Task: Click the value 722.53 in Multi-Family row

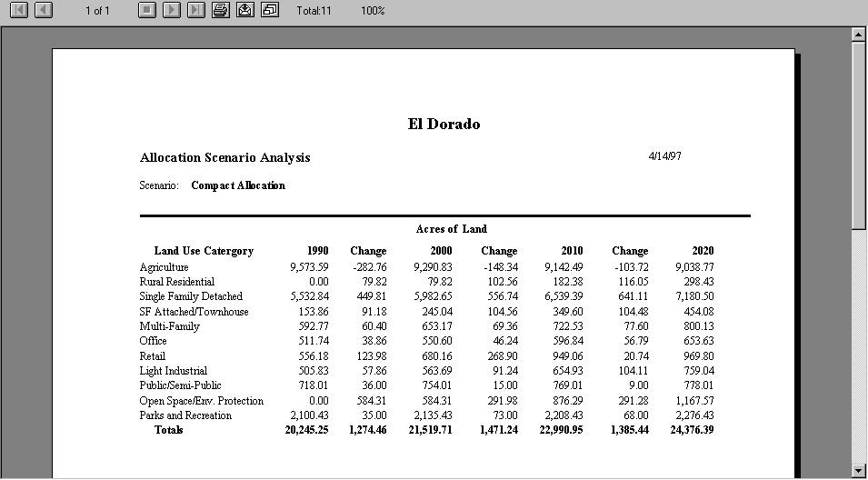Action: [568, 326]
